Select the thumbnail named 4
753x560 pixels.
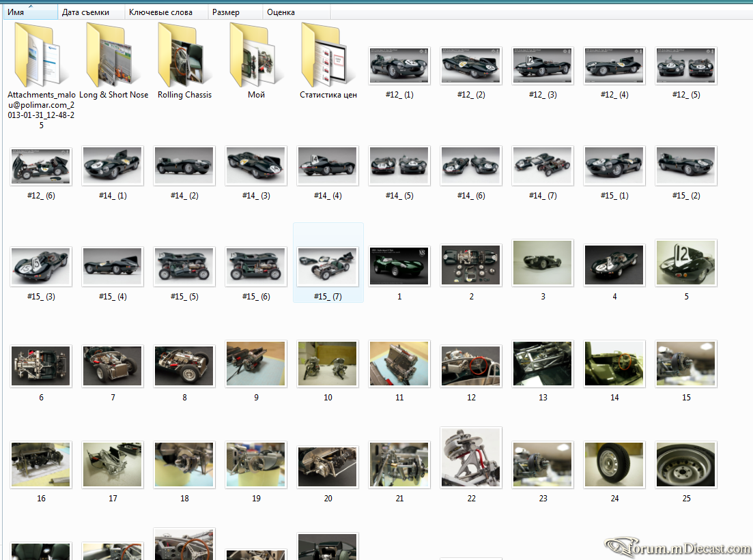pyautogui.click(x=614, y=266)
